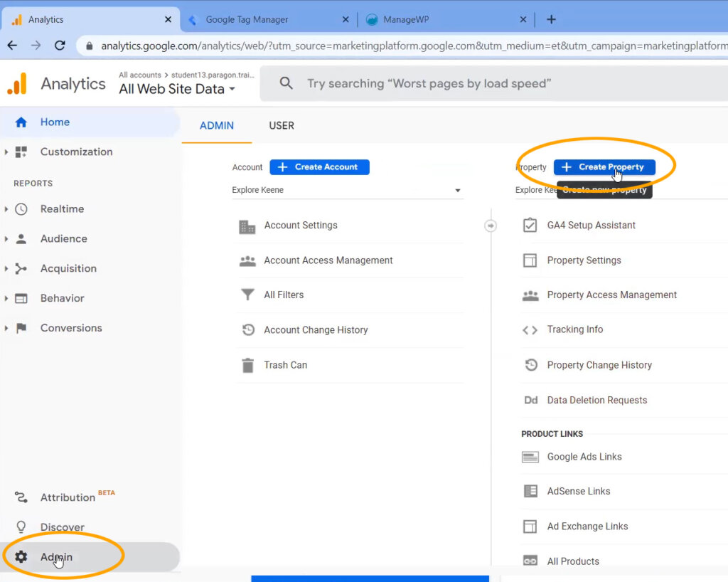
Task: Expand the Conversions reports section
Action: pyautogui.click(x=6, y=328)
